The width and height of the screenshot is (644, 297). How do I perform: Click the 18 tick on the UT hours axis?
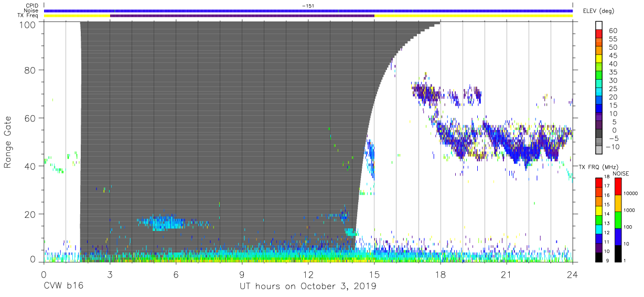click(440, 274)
